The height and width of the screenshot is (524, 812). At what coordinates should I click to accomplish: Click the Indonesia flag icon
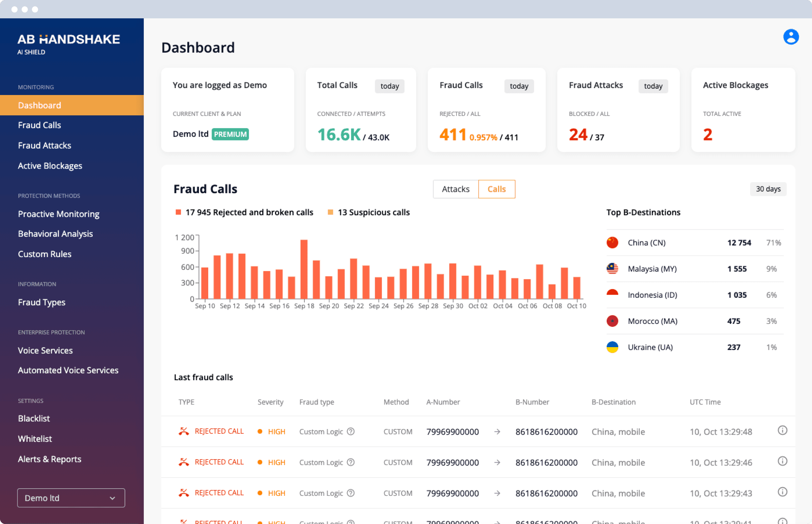612,295
